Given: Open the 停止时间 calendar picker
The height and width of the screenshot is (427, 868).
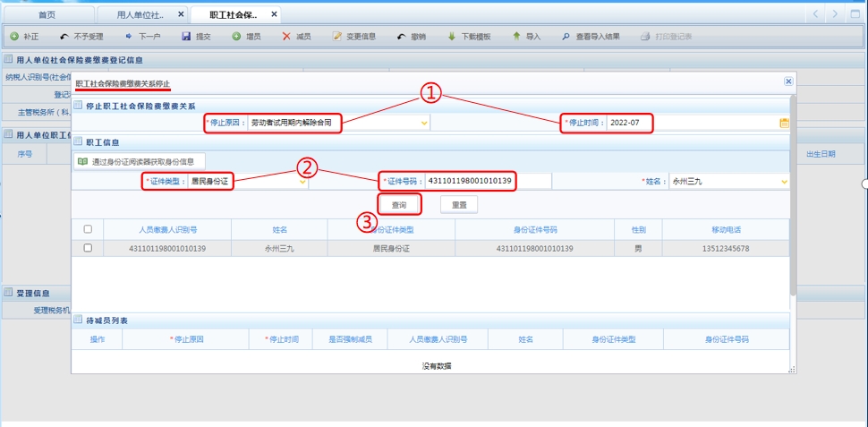Looking at the screenshot, I should (x=785, y=123).
